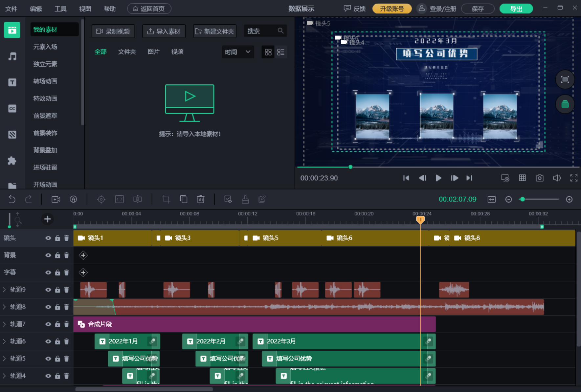This screenshot has width=581, height=392.
Task: Click the redo arrow in toolbar
Action: (29, 199)
